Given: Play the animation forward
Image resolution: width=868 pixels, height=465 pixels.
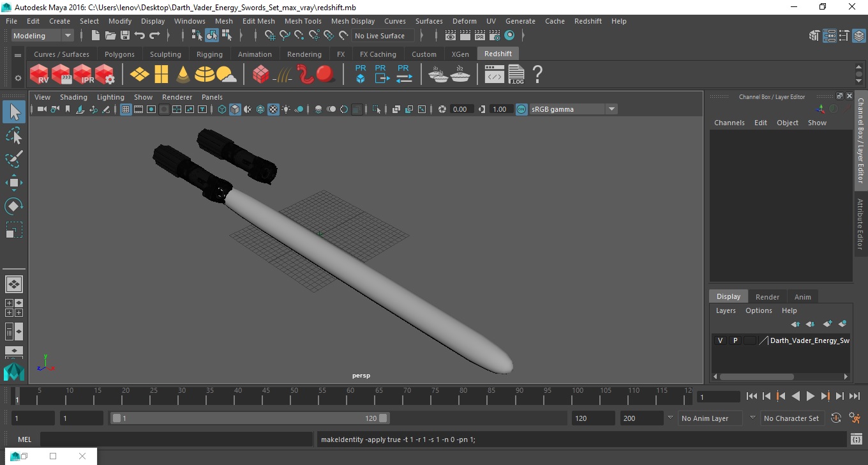Looking at the screenshot, I should pos(811,396).
